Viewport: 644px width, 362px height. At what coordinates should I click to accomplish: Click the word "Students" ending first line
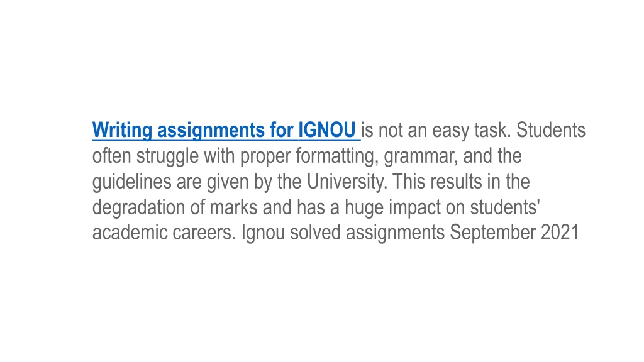tap(550, 130)
